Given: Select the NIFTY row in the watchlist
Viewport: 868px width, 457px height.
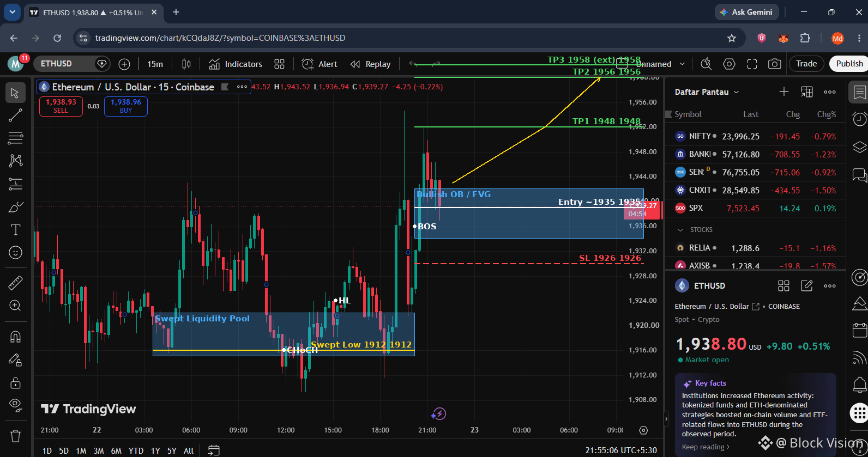Looking at the screenshot, I should (x=755, y=136).
